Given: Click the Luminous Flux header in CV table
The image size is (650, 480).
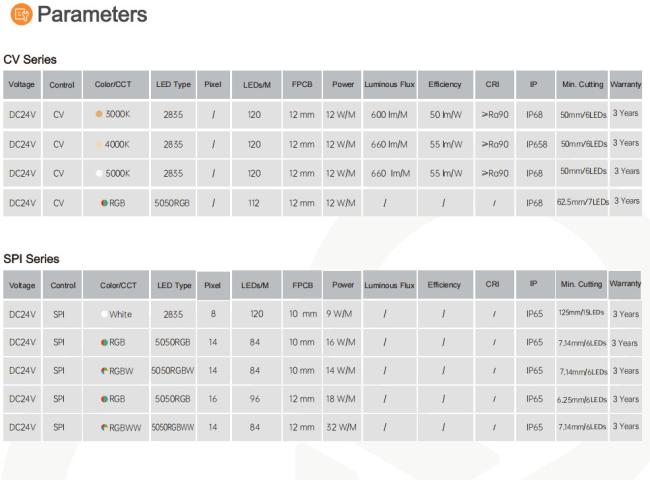Looking at the screenshot, I should tap(390, 85).
